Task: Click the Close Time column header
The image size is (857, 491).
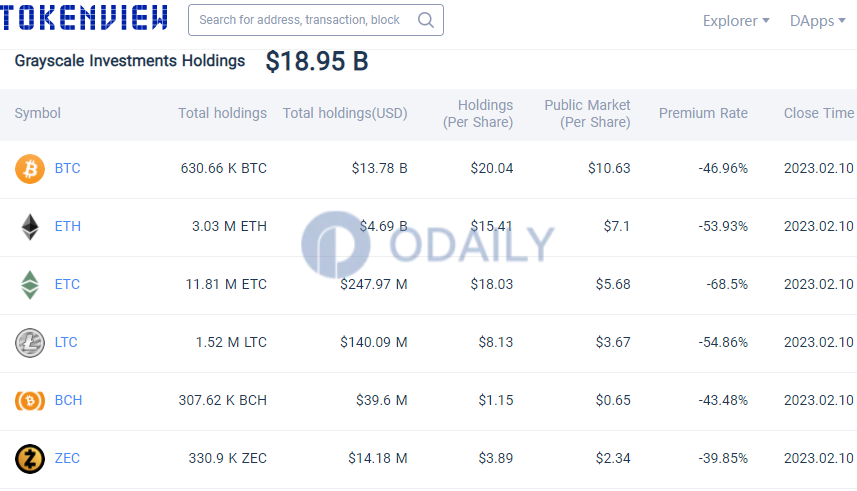Action: pyautogui.click(x=819, y=113)
